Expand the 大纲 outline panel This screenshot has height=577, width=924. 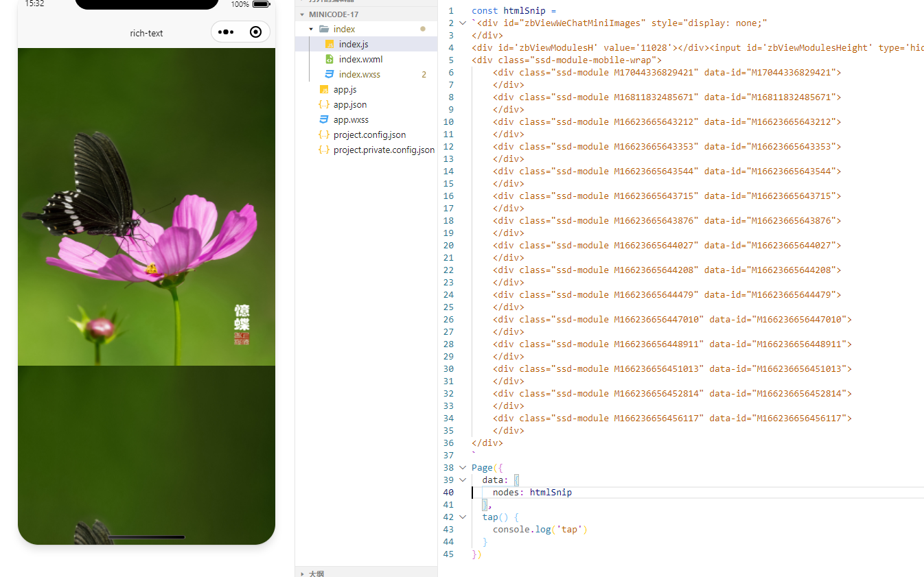pyautogui.click(x=302, y=573)
